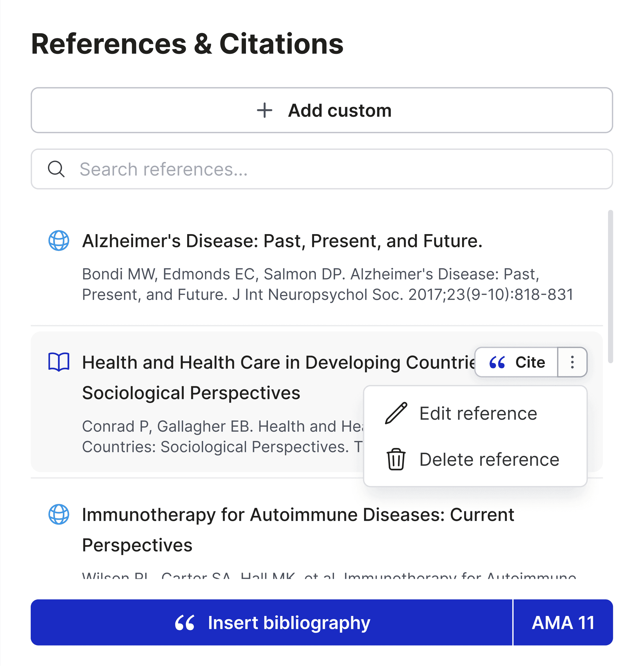Cite the Health and Health Care reference
The width and height of the screenshot is (644, 666).
point(516,362)
